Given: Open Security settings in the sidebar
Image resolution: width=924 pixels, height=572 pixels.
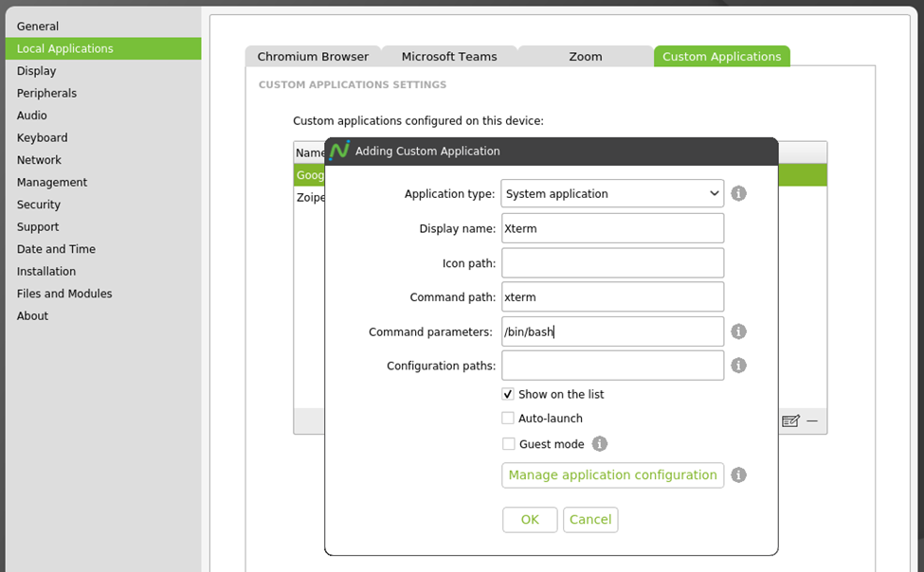Looking at the screenshot, I should coord(103,205).
